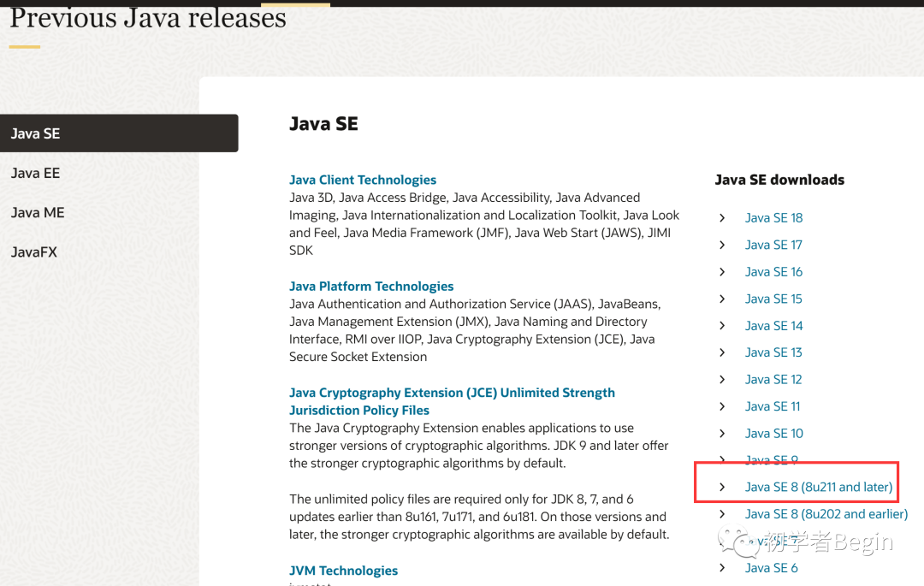Open the Java SE 10 download link
924x586 pixels.
click(x=773, y=434)
